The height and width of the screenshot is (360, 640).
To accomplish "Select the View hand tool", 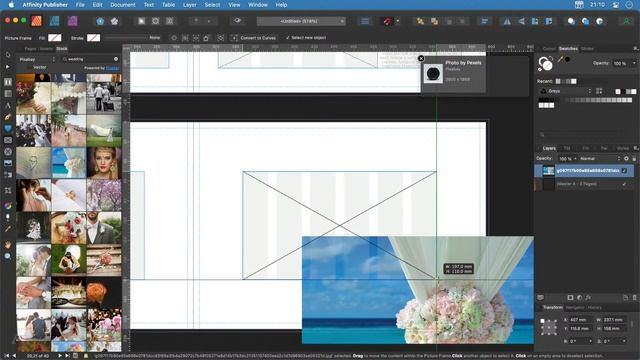I will coord(8,244).
